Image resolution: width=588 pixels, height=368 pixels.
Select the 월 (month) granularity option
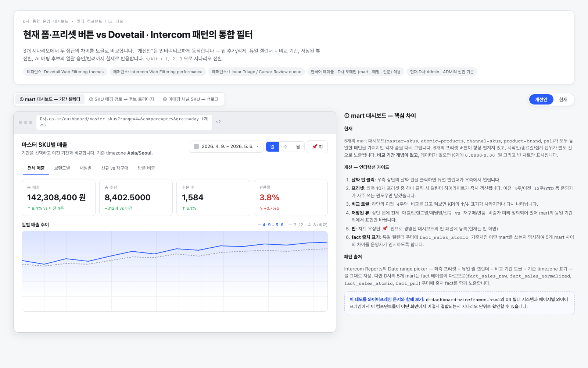298,146
